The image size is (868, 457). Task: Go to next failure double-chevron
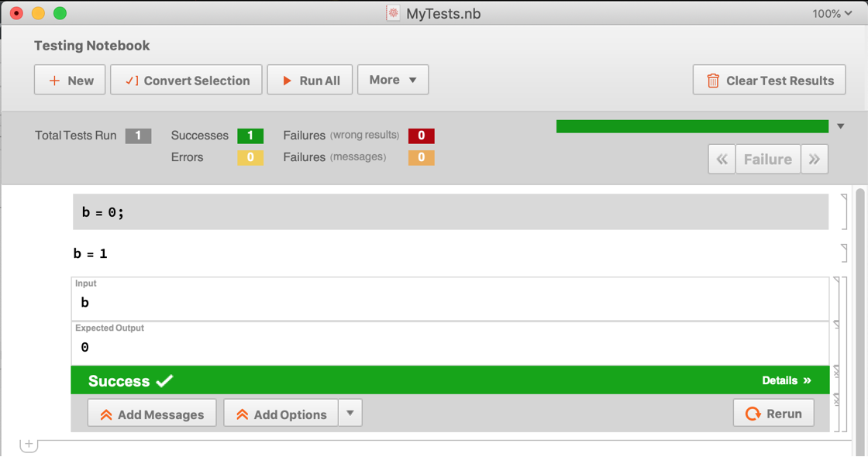(815, 160)
